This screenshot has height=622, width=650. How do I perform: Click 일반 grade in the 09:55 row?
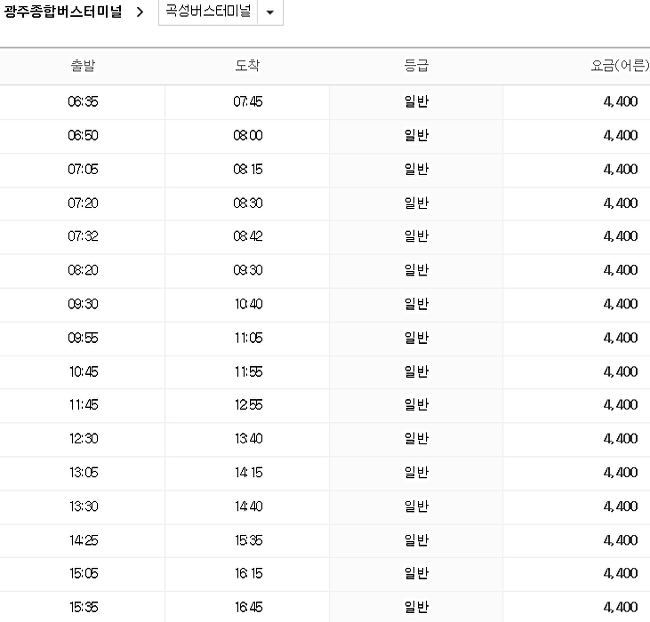click(416, 338)
